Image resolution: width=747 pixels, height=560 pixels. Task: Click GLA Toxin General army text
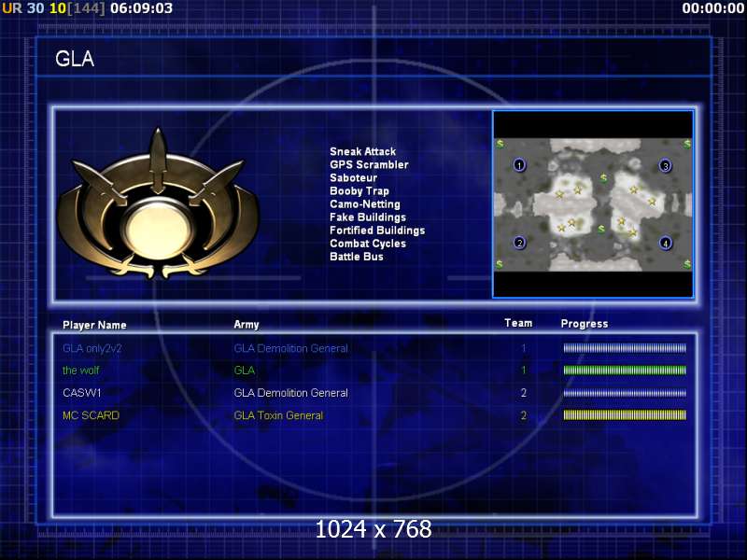(278, 415)
